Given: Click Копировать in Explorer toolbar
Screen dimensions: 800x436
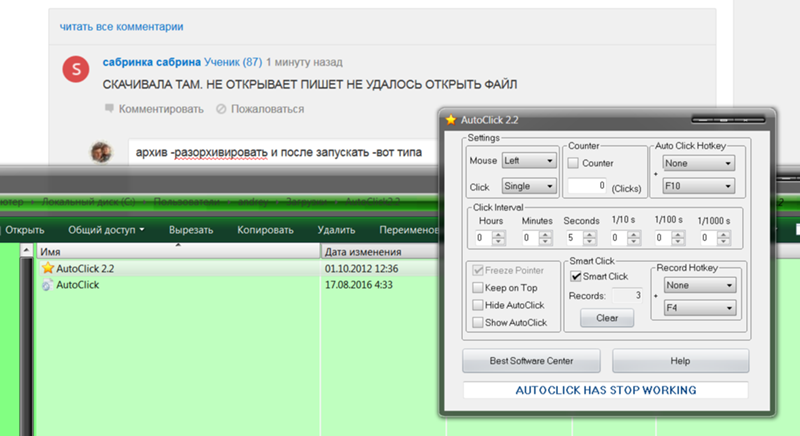Looking at the screenshot, I should [x=265, y=230].
